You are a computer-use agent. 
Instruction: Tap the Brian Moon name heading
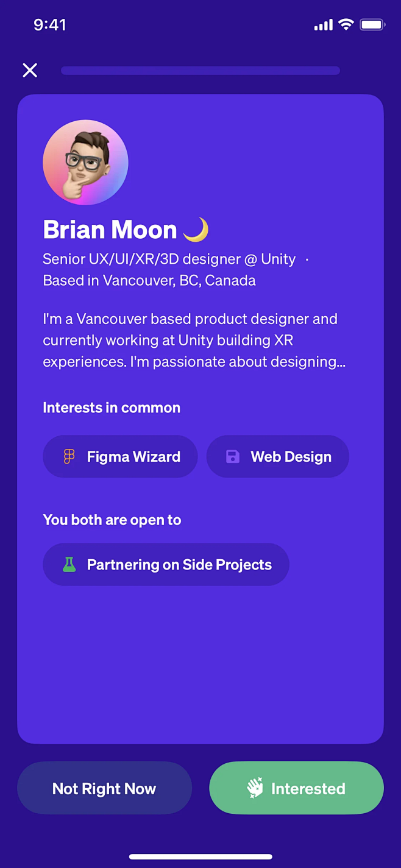coord(110,230)
